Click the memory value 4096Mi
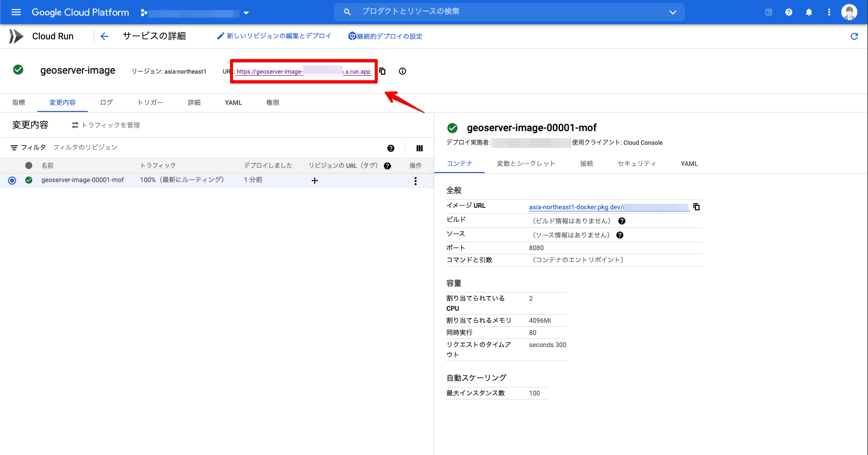Image resolution: width=868 pixels, height=455 pixels. [x=540, y=321]
